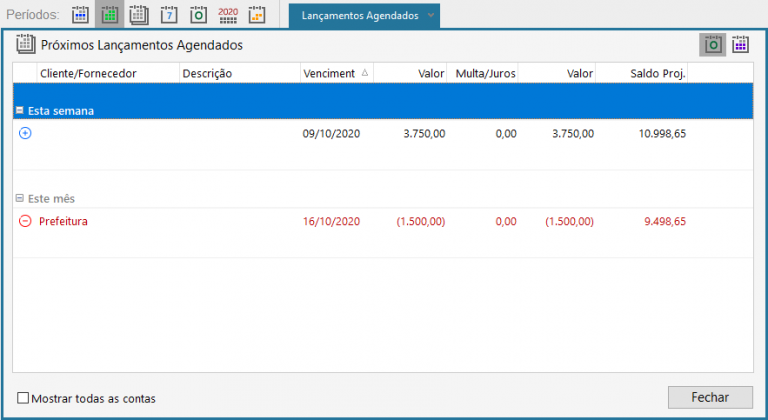Click the red minus icon beside Prefeitura
The image size is (768, 420).
[x=25, y=221]
